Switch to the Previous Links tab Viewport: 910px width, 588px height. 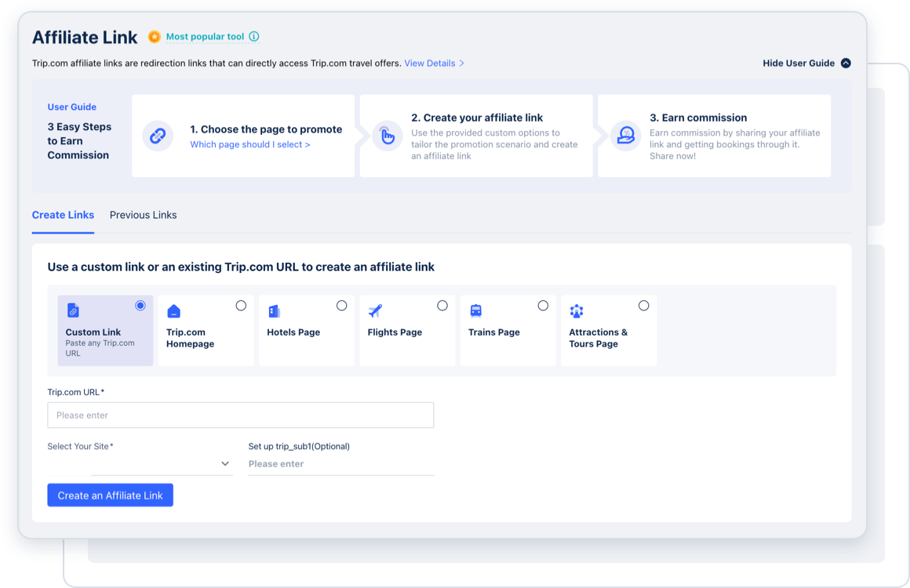[x=144, y=215]
